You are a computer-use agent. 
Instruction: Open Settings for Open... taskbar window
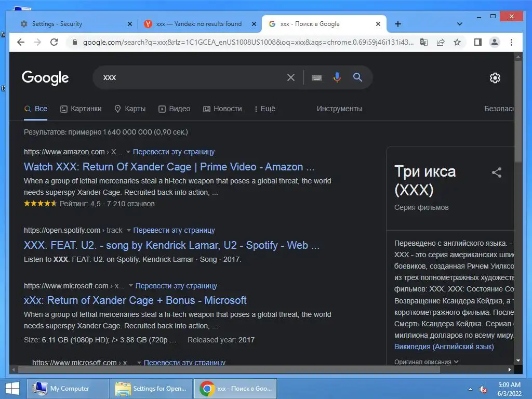(x=151, y=389)
